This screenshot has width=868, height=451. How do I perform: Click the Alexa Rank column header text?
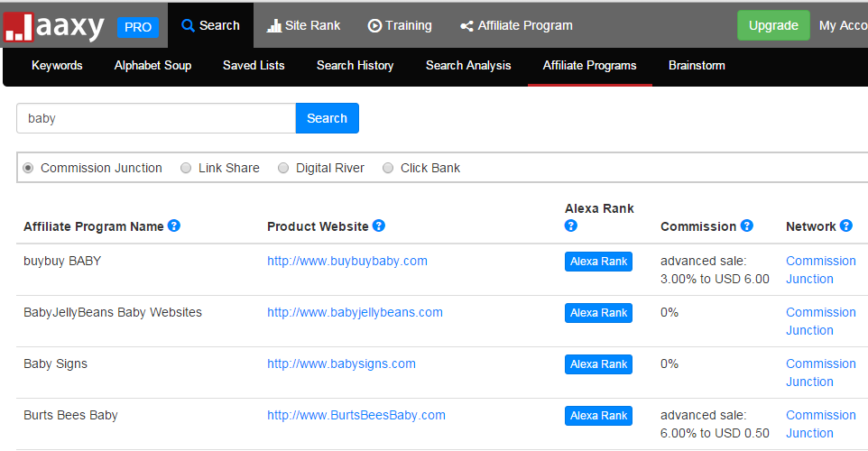pyautogui.click(x=599, y=208)
